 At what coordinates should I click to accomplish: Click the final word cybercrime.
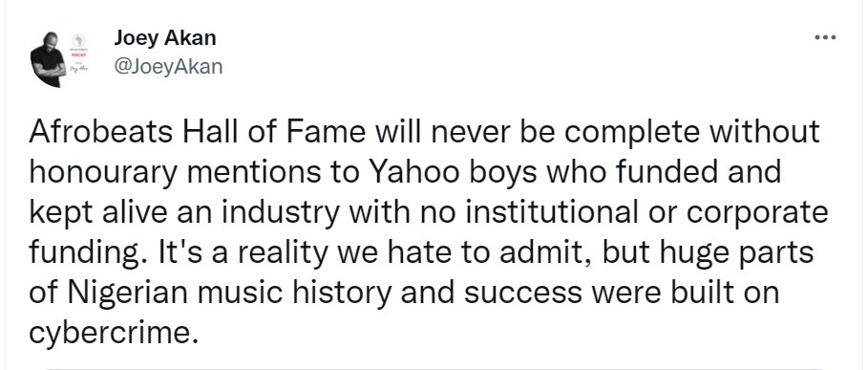click(113, 334)
